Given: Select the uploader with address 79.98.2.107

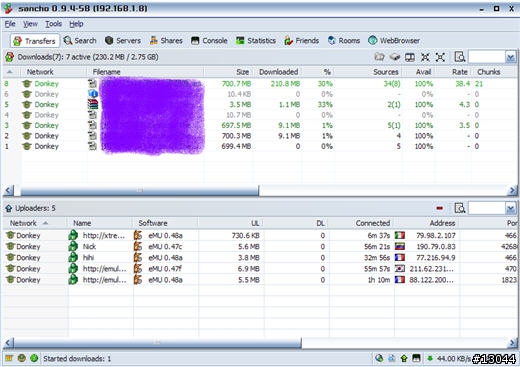Looking at the screenshot, I should pyautogui.click(x=260, y=235).
